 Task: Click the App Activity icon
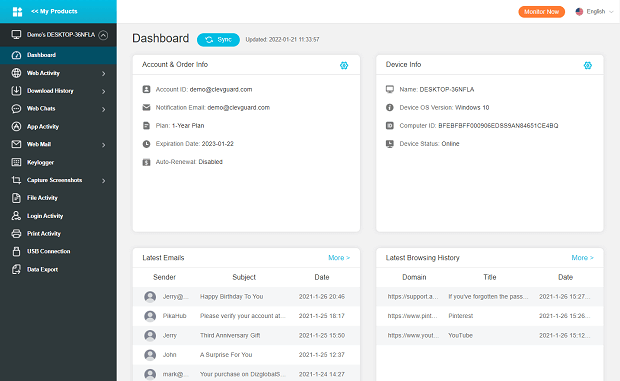click(x=16, y=126)
